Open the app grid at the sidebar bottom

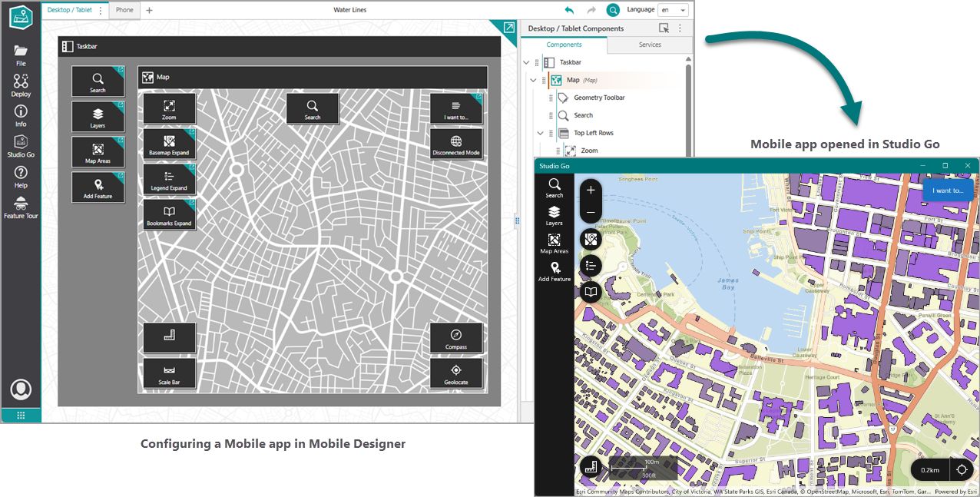21,416
